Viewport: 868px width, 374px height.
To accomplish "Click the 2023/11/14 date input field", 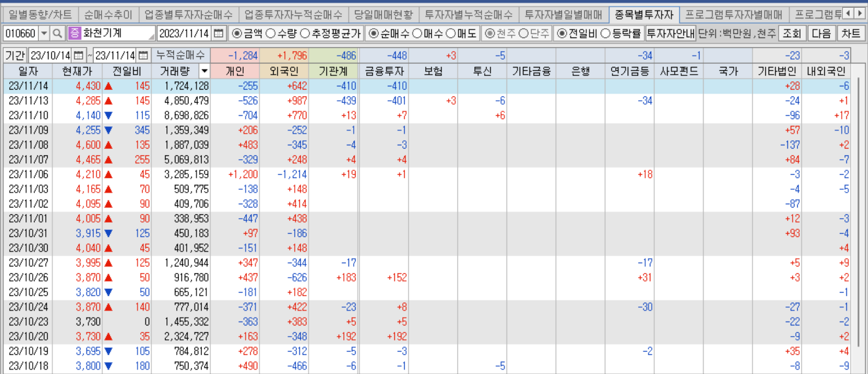I will point(185,33).
